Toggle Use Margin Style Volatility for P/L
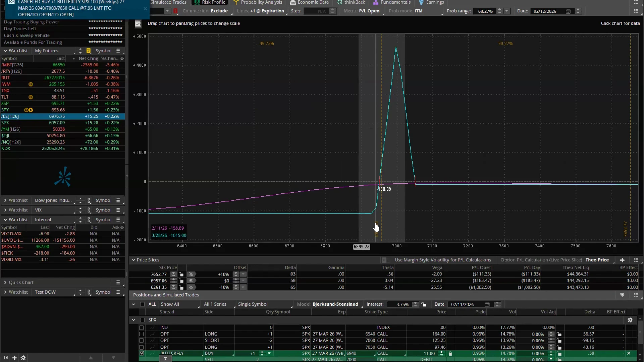The image size is (644, 362). (x=384, y=260)
